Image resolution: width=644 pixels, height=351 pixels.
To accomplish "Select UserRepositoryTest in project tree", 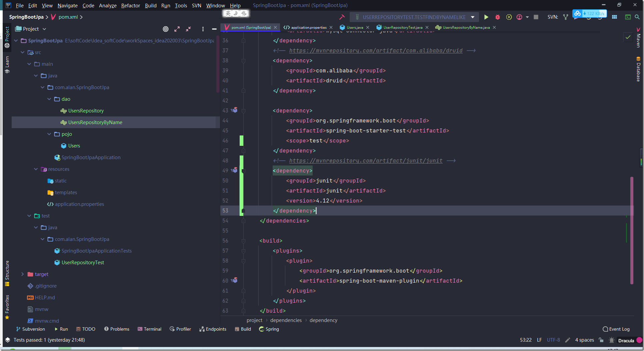I will coord(83,263).
